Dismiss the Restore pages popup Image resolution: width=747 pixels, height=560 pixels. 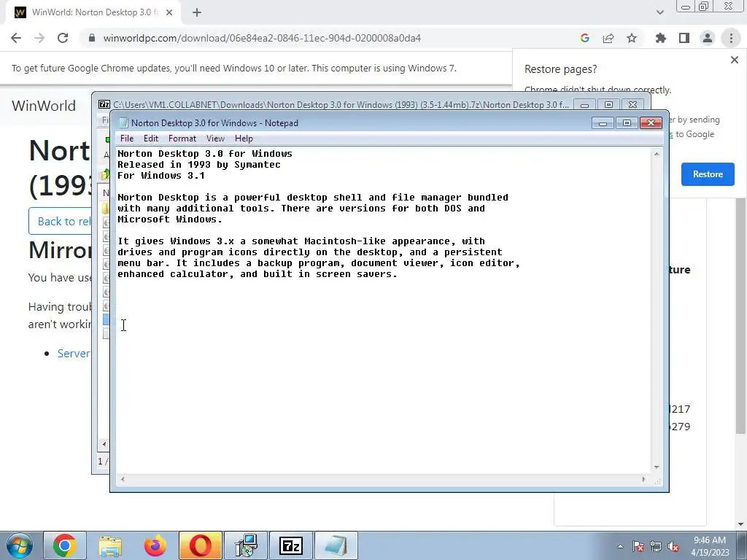(x=734, y=60)
